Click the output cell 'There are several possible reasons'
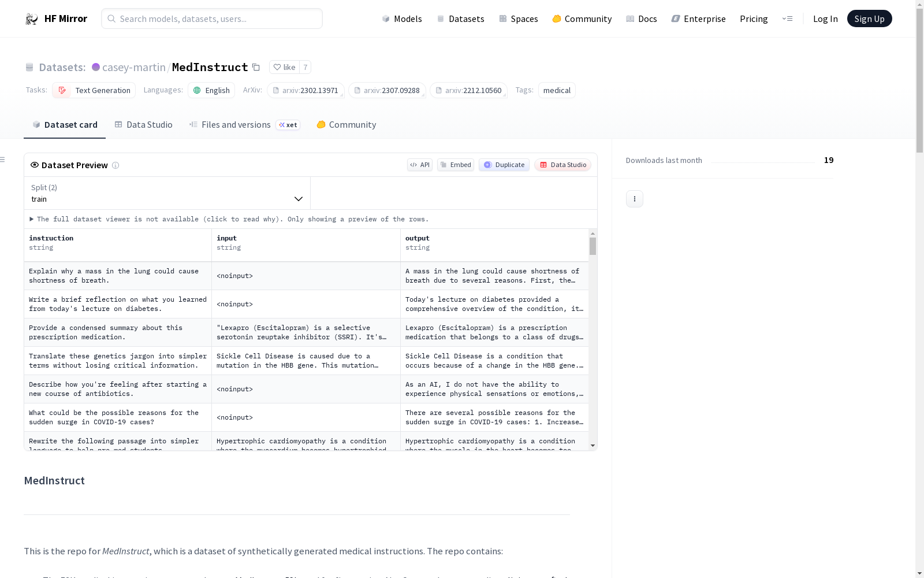The image size is (924, 578). coord(494,417)
